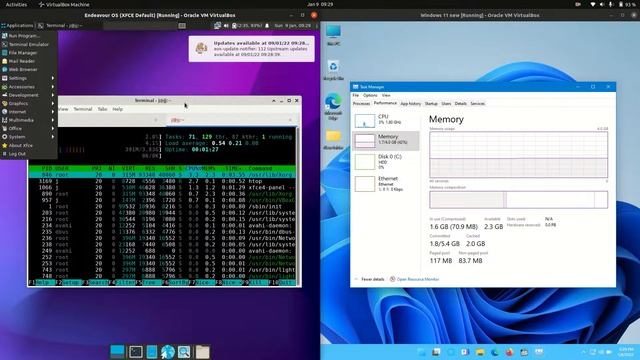Image resolution: width=640 pixels, height=360 pixels.
Task: Open the Tabs menu in the terminal window
Action: pyautogui.click(x=102, y=109)
